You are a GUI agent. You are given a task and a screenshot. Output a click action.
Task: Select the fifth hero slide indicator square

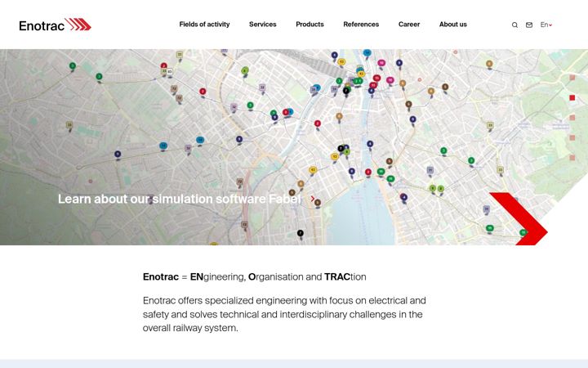[x=572, y=158]
